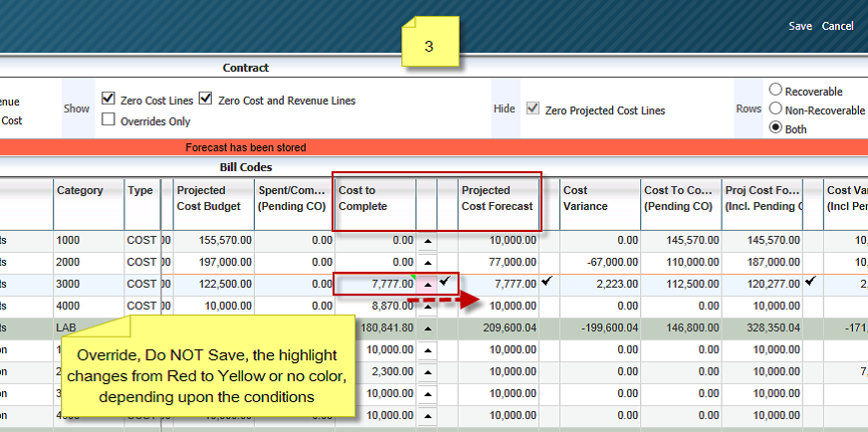Toggle Zero Projected Cost Lines checkbox

click(x=533, y=108)
